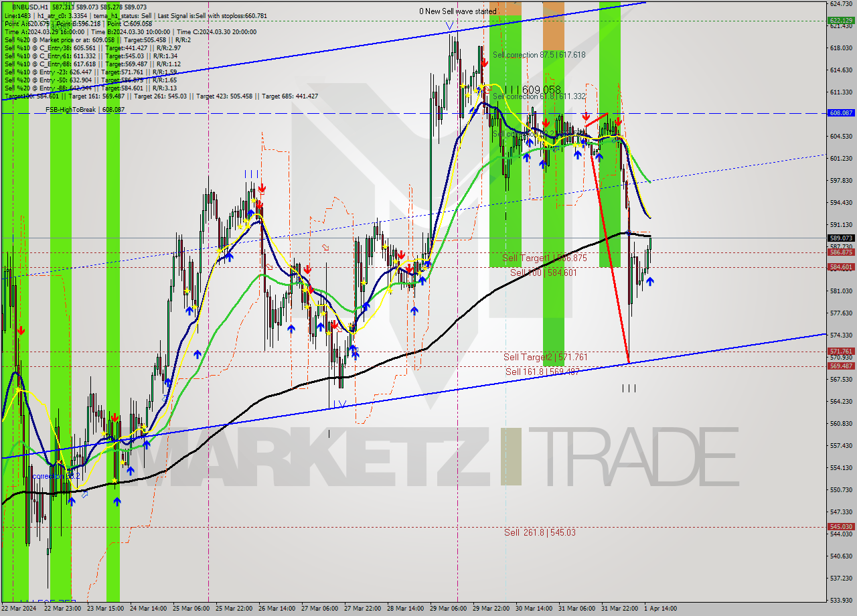Click the red 569.487 price tag

pos(841,366)
